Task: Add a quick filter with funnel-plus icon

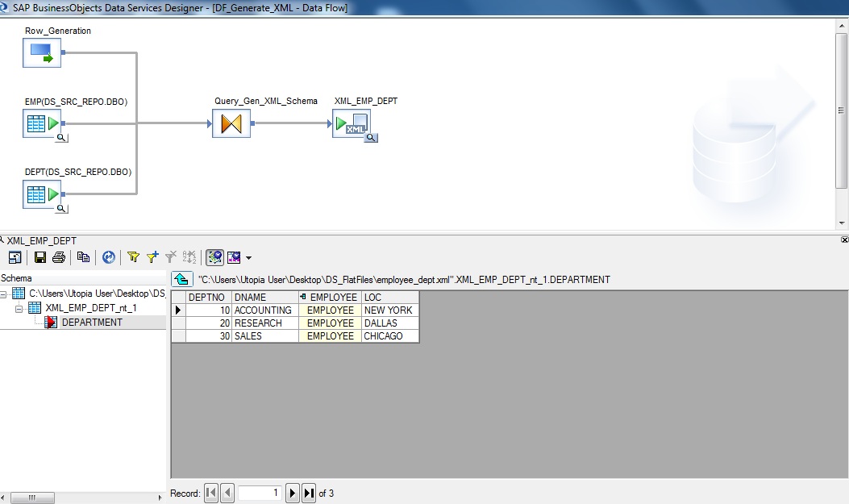Action: coord(152,257)
